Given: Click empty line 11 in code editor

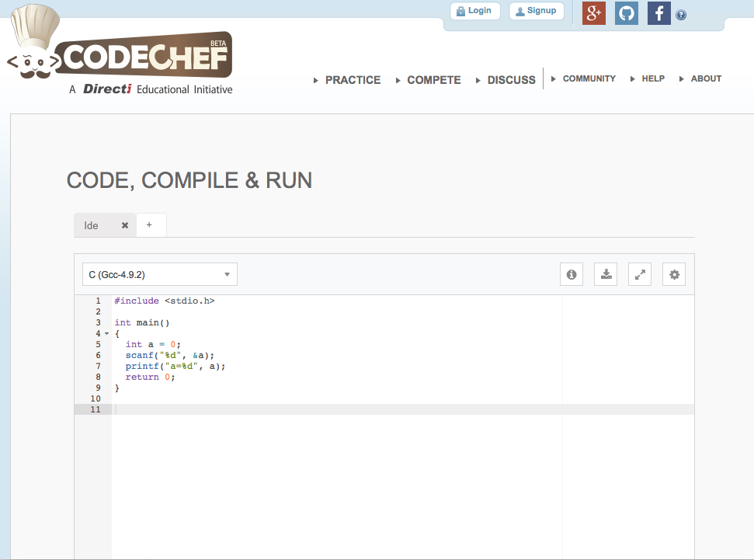Looking at the screenshot, I should tap(388, 409).
